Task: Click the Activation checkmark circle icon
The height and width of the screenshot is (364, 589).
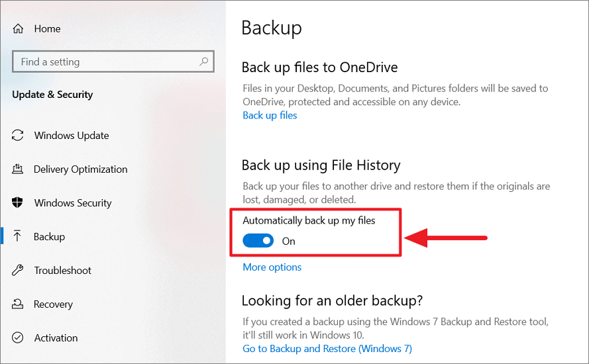Action: (18, 338)
